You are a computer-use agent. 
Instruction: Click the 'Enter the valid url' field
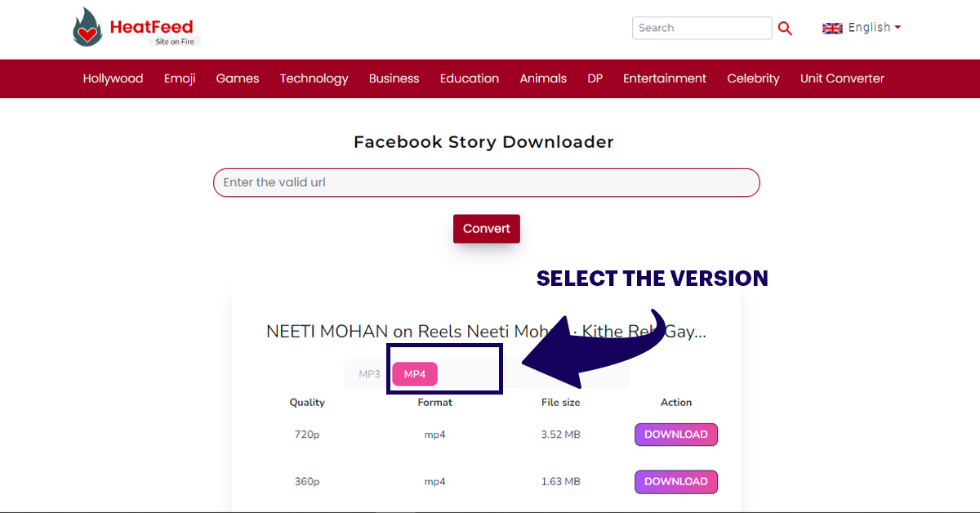(487, 182)
